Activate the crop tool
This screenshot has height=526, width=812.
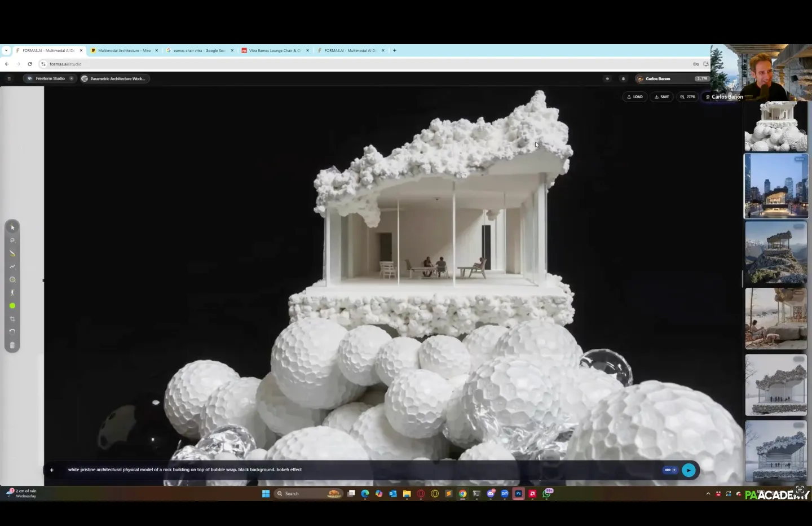coord(12,319)
